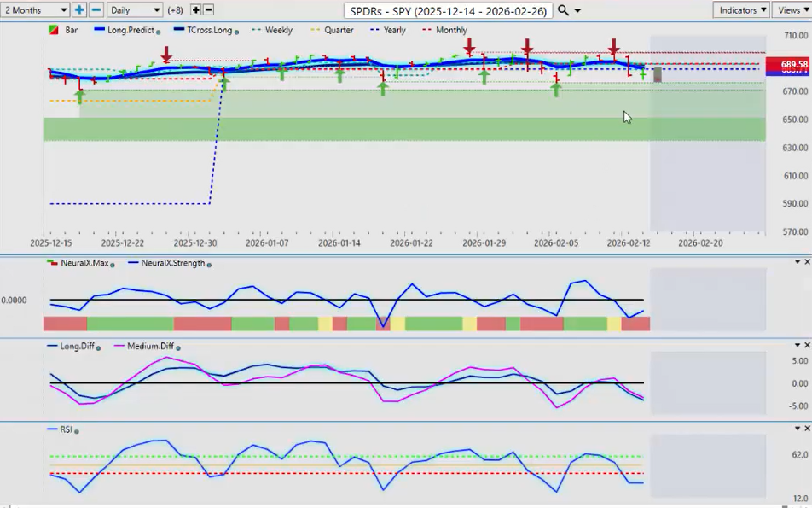Close the Long.Diff indicator panel

[806, 346]
